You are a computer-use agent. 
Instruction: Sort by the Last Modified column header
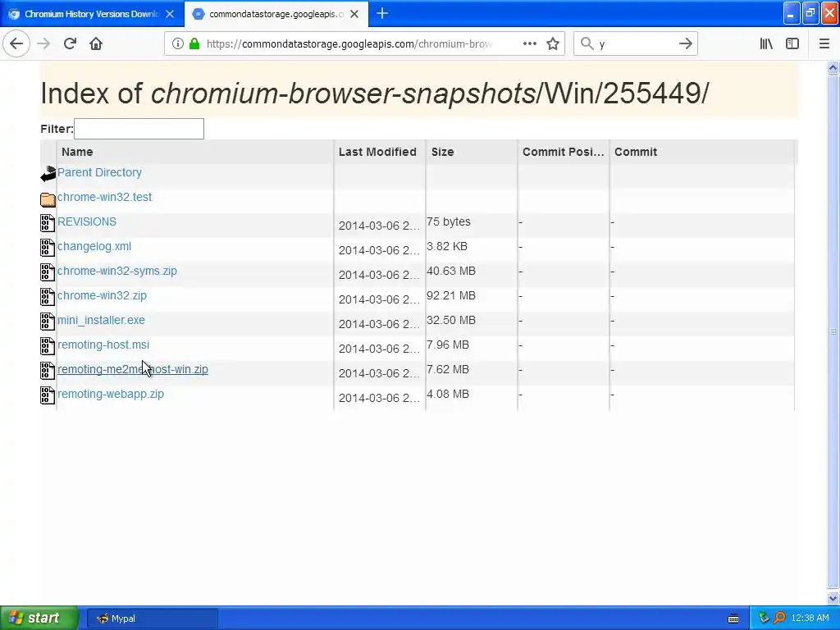[x=380, y=152]
